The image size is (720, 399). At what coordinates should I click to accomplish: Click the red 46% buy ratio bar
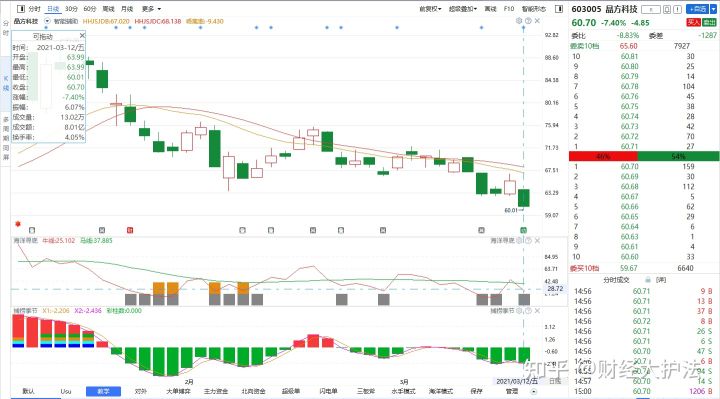[x=603, y=157]
